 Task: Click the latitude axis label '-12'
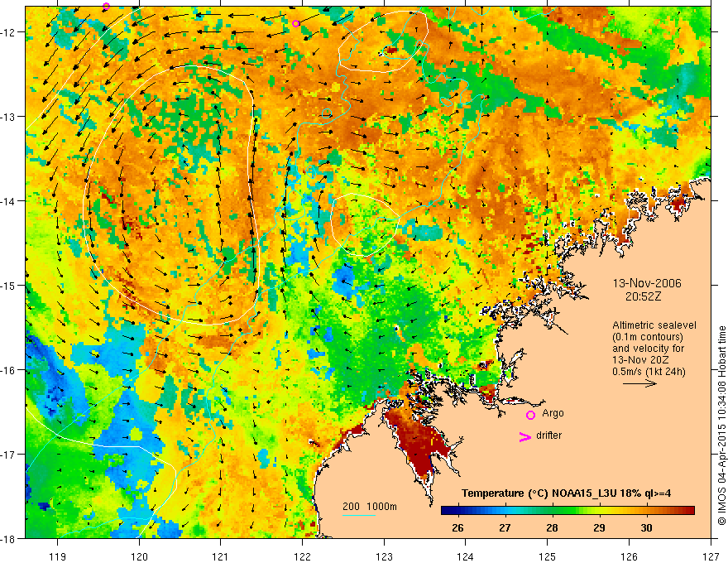tap(10, 32)
